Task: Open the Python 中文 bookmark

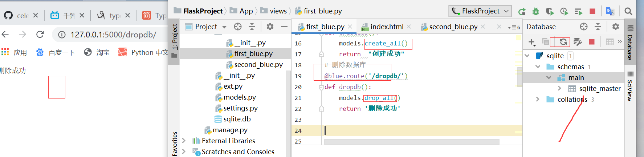Action: pos(143,52)
